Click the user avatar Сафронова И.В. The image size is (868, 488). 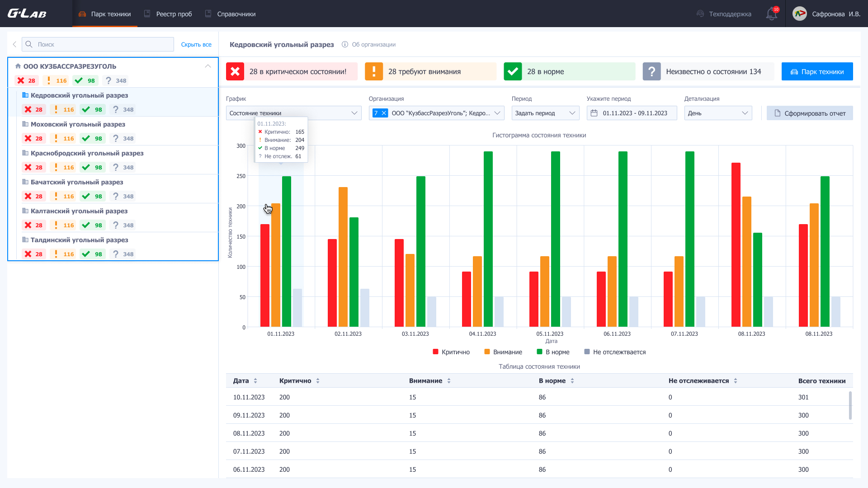pos(800,14)
